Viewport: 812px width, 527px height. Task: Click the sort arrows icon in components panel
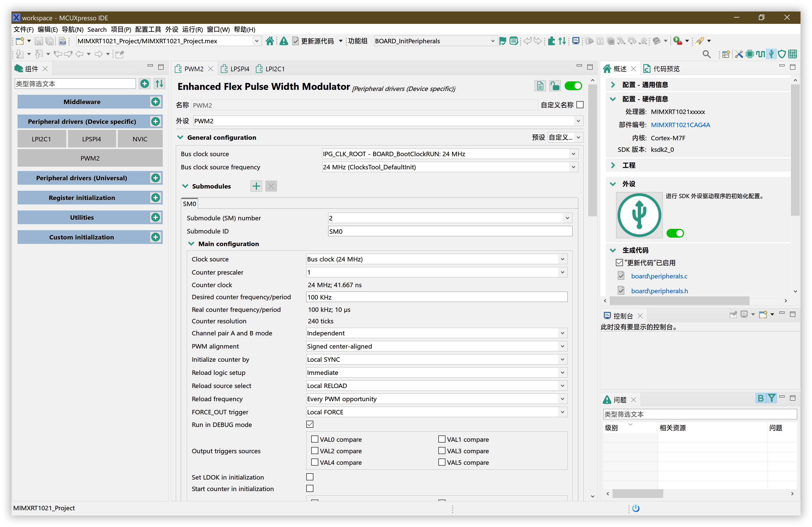[159, 84]
